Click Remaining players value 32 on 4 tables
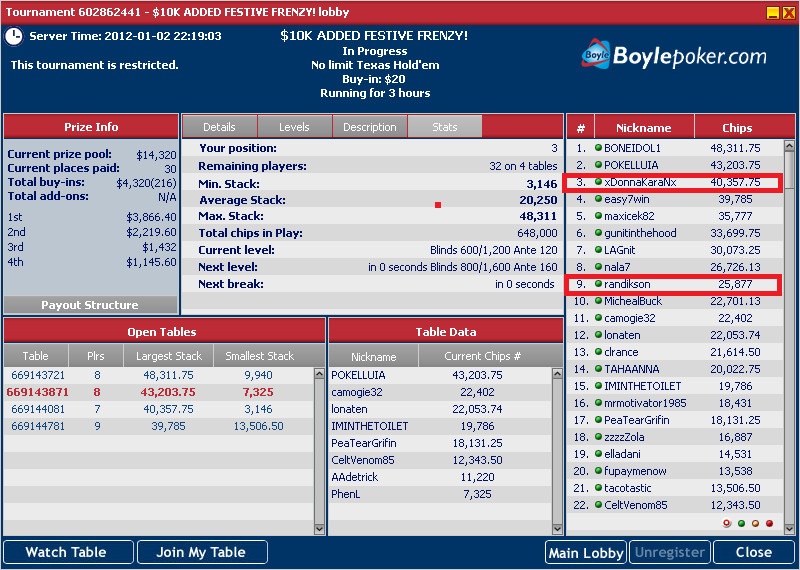 point(523,166)
